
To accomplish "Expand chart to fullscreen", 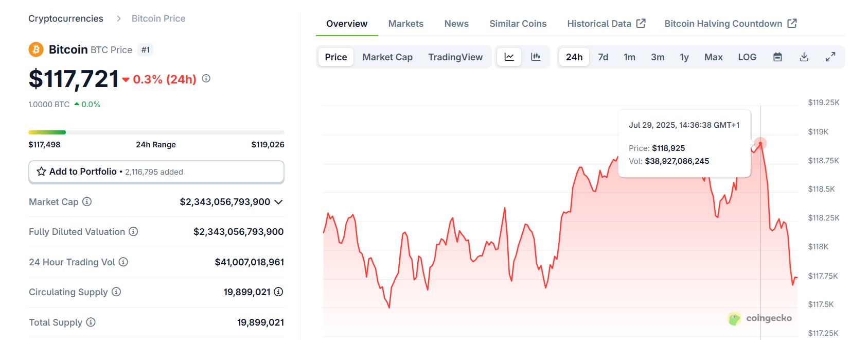I will (830, 57).
